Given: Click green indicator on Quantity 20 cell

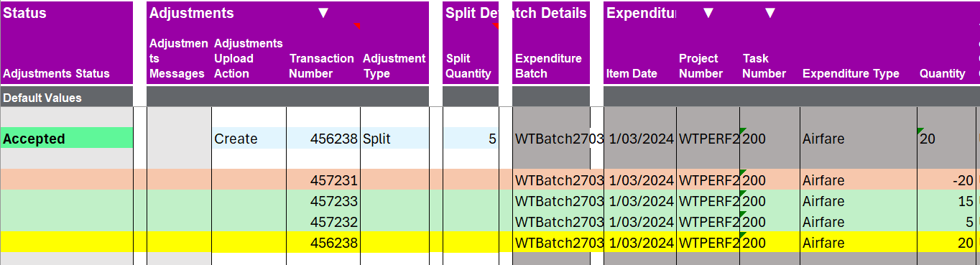Looking at the screenshot, I should coord(920,130).
